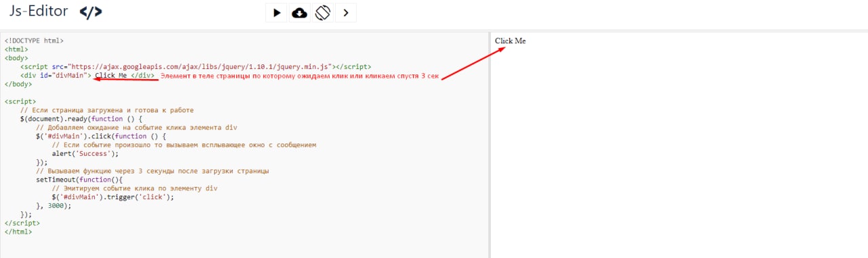
Task: Click the $(document).ready line
Action: click(81, 119)
